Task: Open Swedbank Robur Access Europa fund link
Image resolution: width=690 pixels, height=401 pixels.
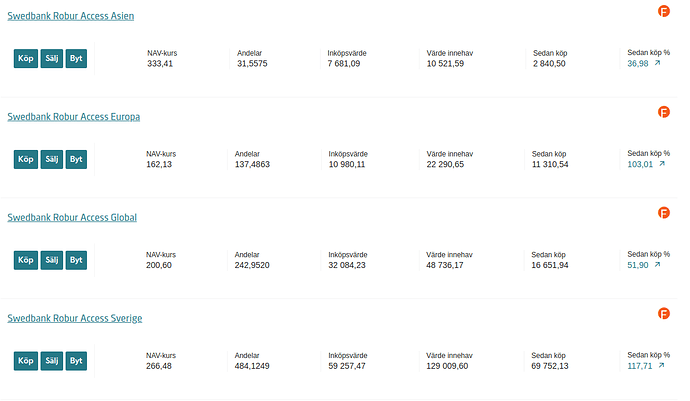Action: [x=74, y=117]
